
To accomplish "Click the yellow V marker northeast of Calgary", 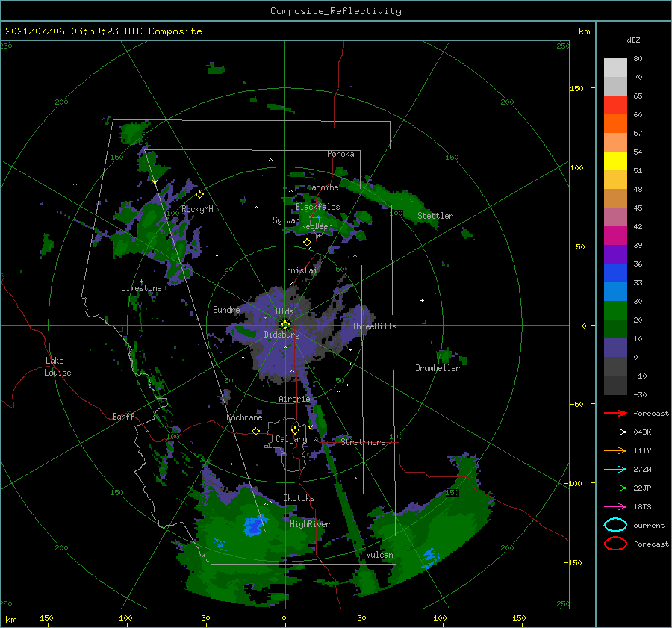I will [x=311, y=427].
